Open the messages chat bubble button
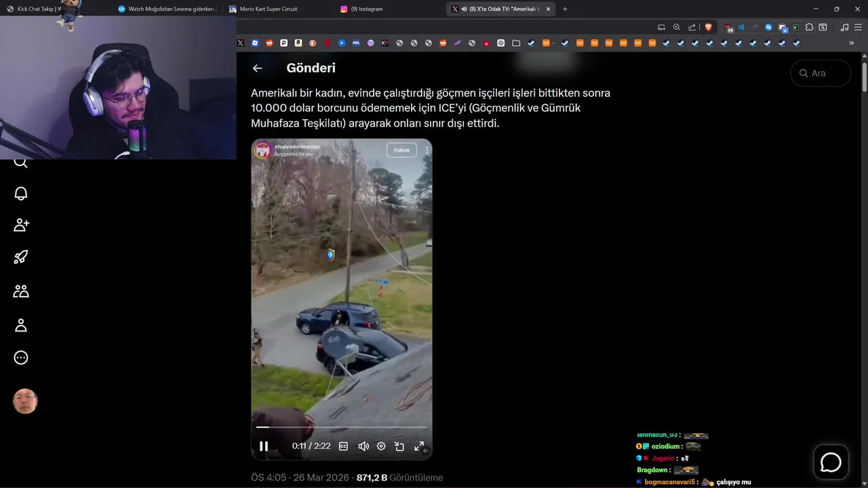 click(x=831, y=462)
